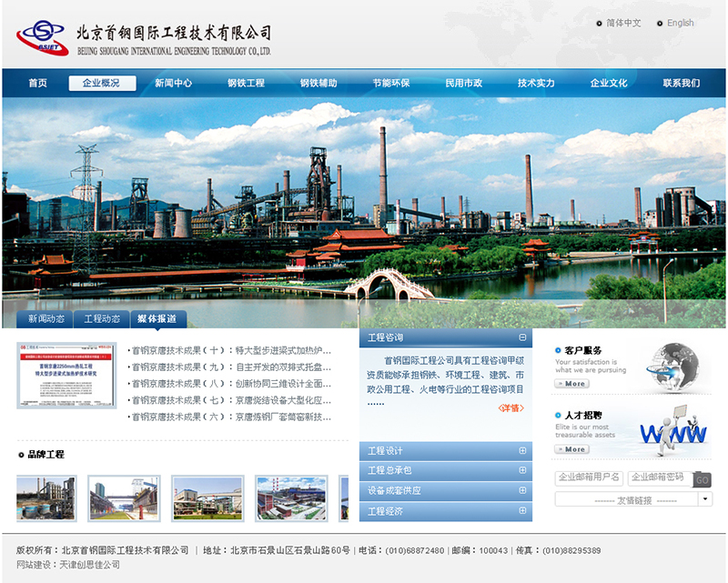Viewport: 728px width, 583px height.
Task: Collapse the 工程咨询 panel with minus icon
Action: coord(522,337)
